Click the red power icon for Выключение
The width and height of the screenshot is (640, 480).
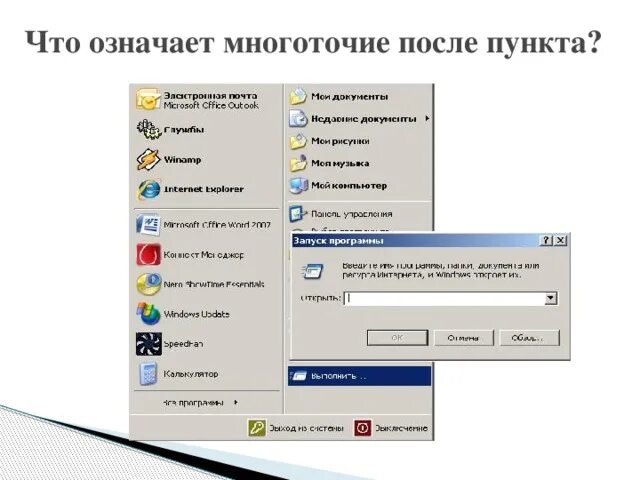coord(362,428)
